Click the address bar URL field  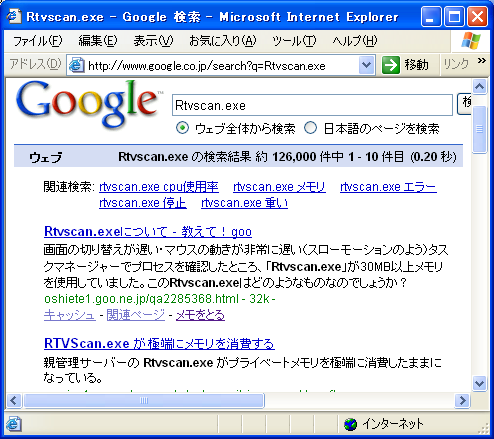(220, 65)
